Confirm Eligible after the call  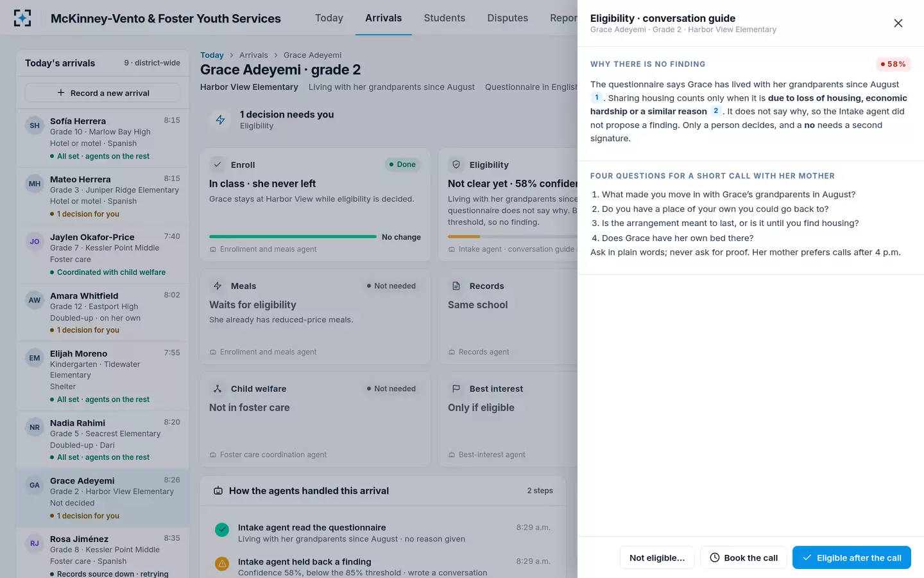point(851,557)
